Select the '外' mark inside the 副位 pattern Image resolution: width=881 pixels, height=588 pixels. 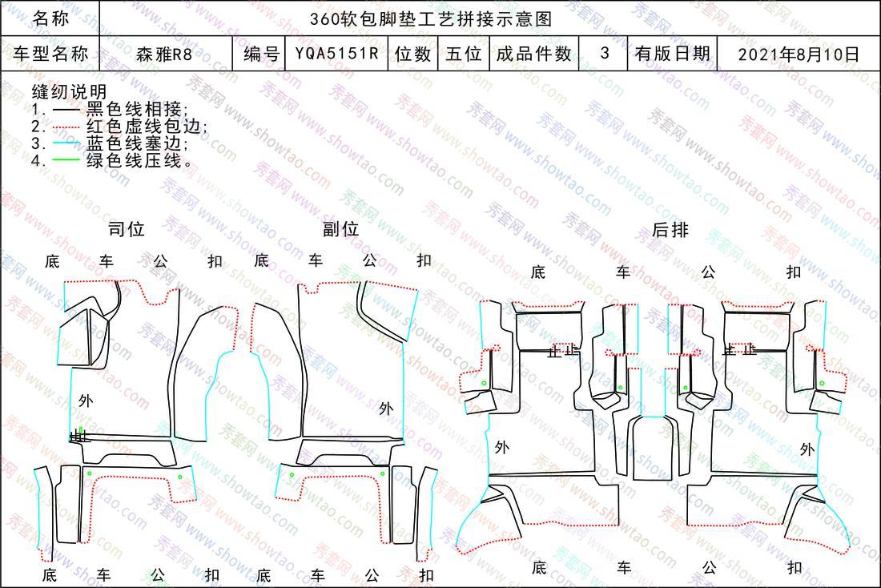pos(385,409)
